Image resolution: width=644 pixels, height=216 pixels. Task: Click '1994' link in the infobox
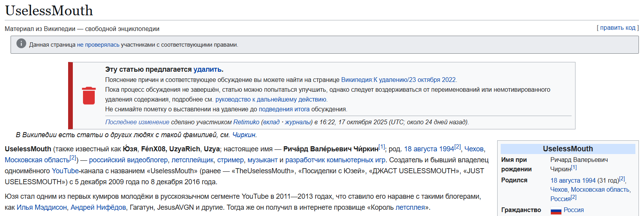coord(589,180)
